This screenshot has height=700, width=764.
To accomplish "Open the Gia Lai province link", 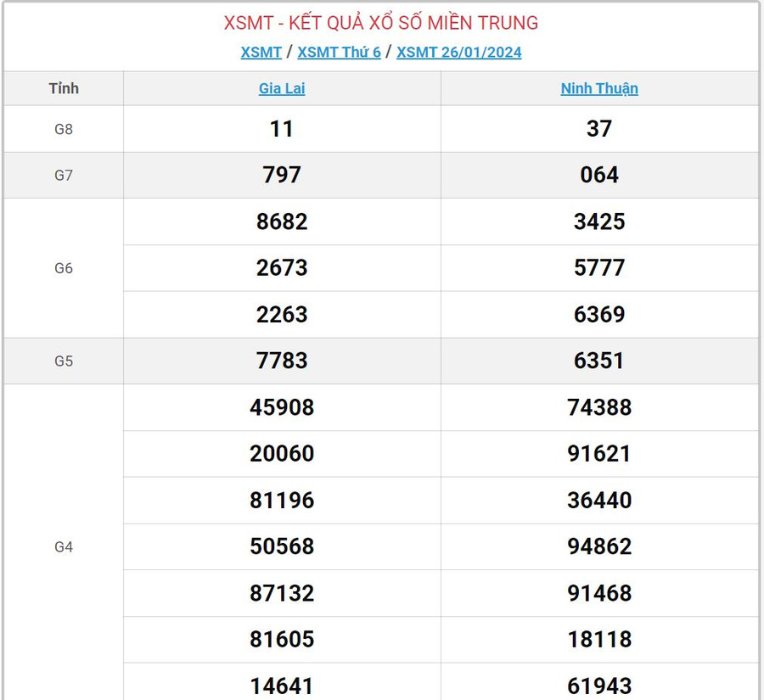I will click(282, 88).
